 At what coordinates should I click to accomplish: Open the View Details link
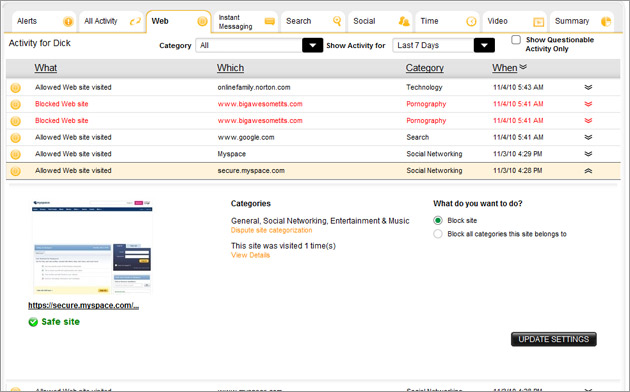tap(250, 255)
